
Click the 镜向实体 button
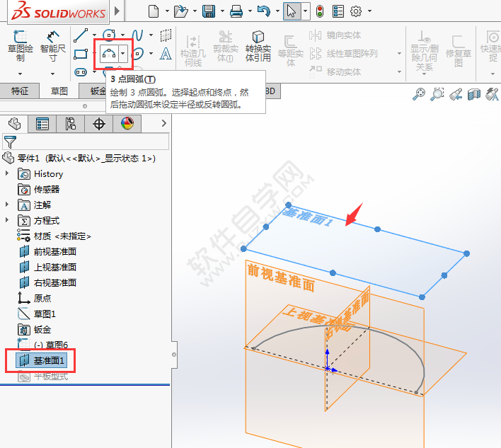coord(335,35)
